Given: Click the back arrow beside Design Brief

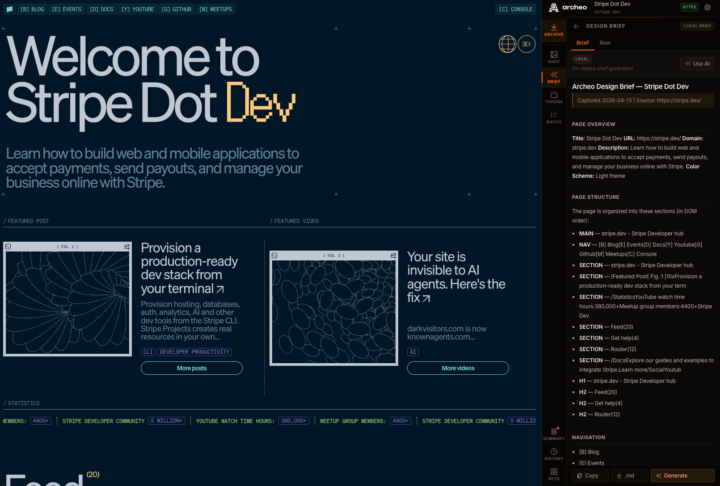Looking at the screenshot, I should click(576, 26).
